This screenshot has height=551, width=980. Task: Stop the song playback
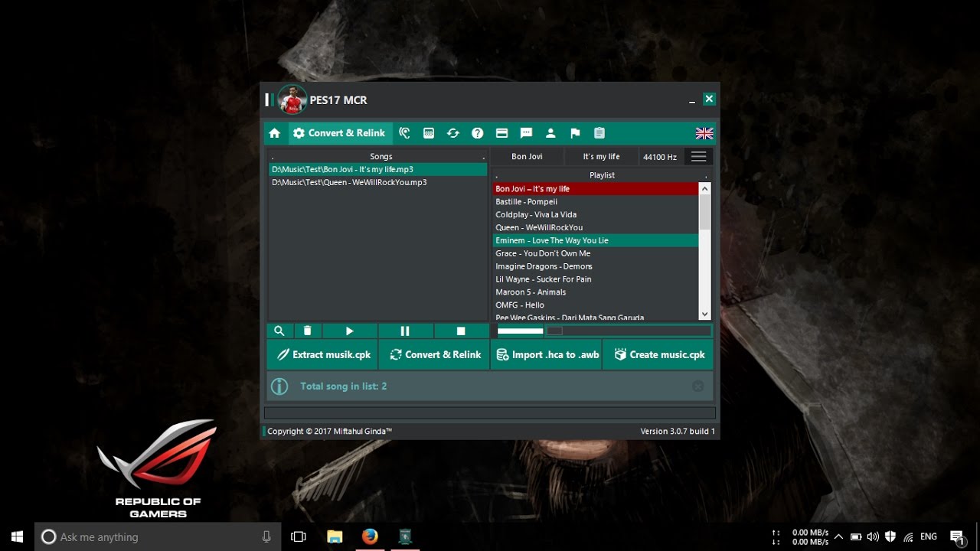point(462,331)
